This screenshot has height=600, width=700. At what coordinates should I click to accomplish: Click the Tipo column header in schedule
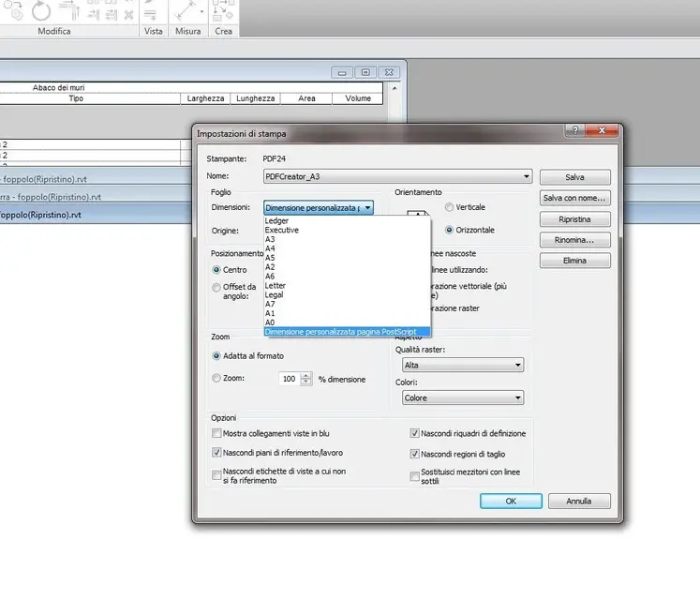click(x=76, y=98)
